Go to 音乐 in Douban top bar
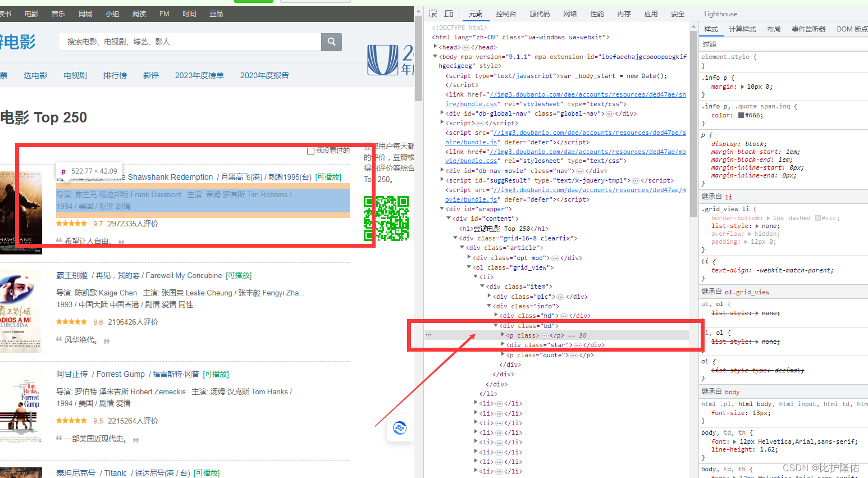 (58, 14)
